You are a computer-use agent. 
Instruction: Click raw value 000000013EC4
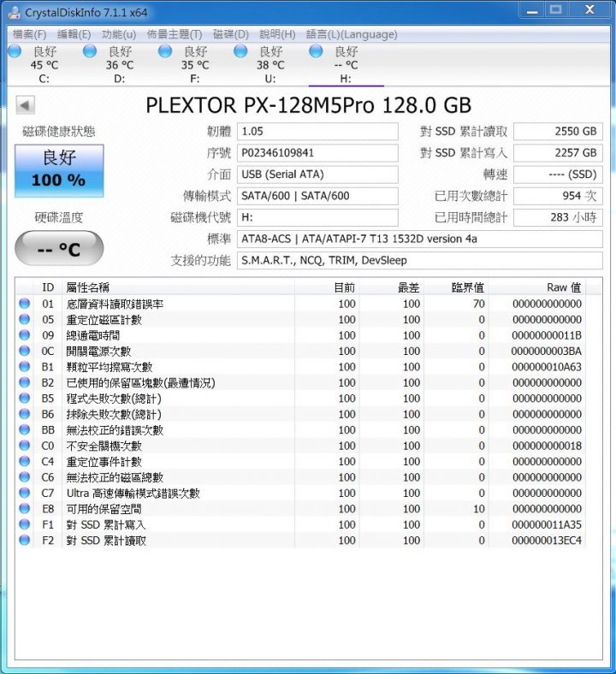click(547, 541)
